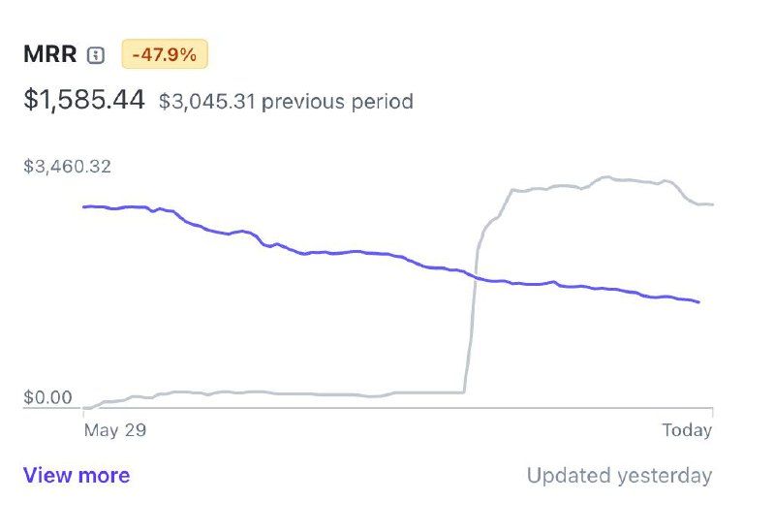
Task: Click the $3,045.31 previous period amount
Action: [207, 101]
